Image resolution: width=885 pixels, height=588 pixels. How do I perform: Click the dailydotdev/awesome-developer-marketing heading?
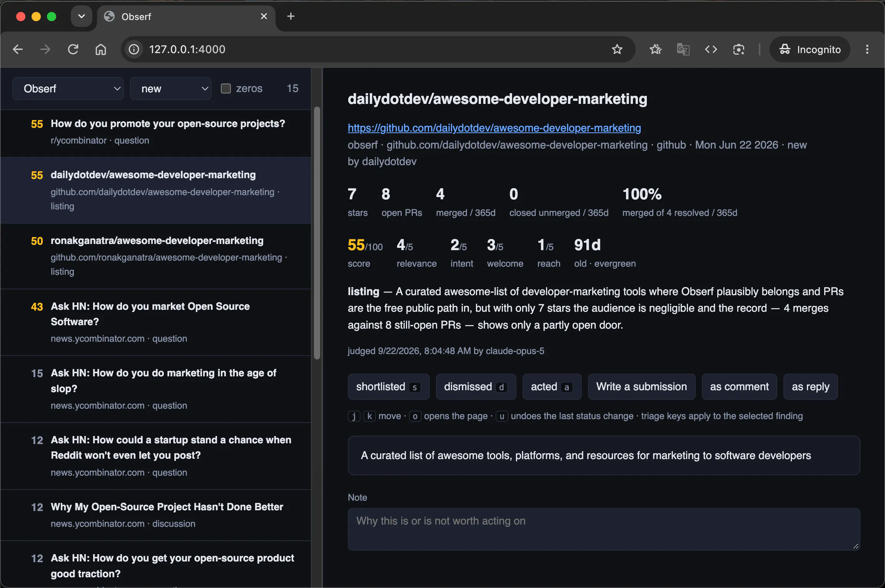click(x=498, y=99)
